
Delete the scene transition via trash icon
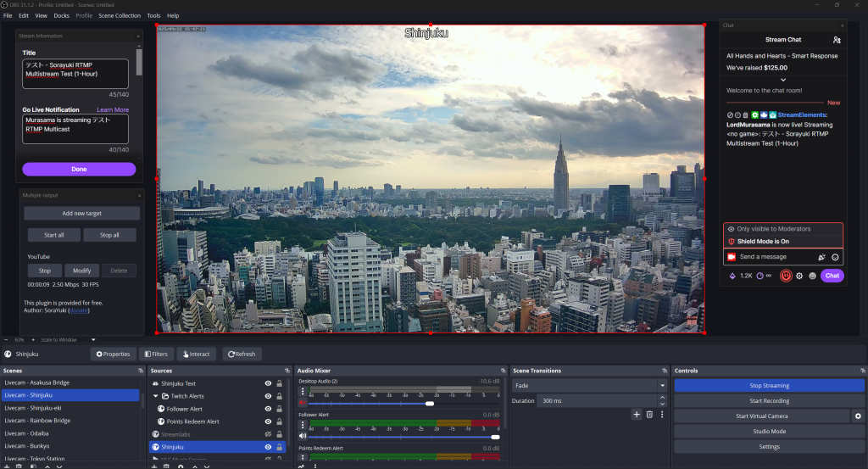(x=649, y=414)
